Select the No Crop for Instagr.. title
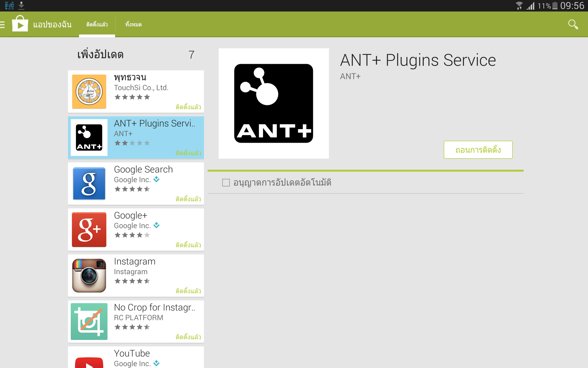 pos(155,308)
